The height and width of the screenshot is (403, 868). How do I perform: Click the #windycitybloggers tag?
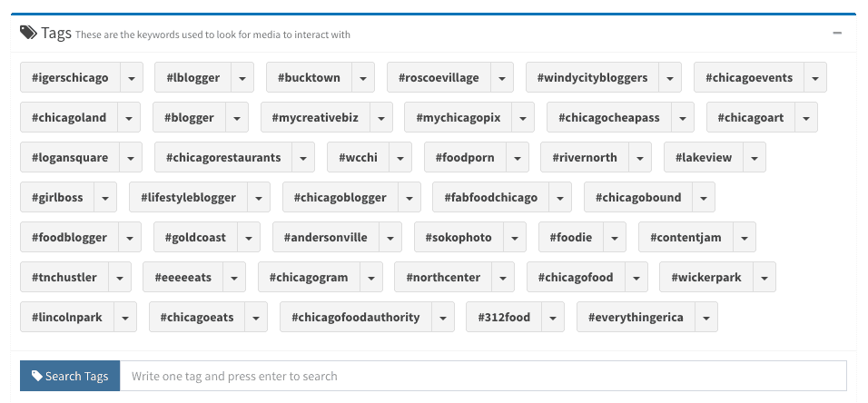[x=592, y=77]
